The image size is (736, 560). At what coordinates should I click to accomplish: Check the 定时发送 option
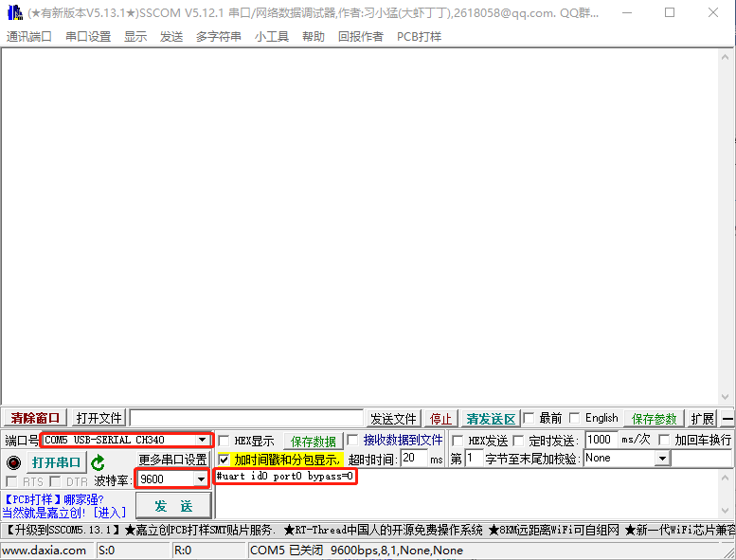tap(518, 441)
